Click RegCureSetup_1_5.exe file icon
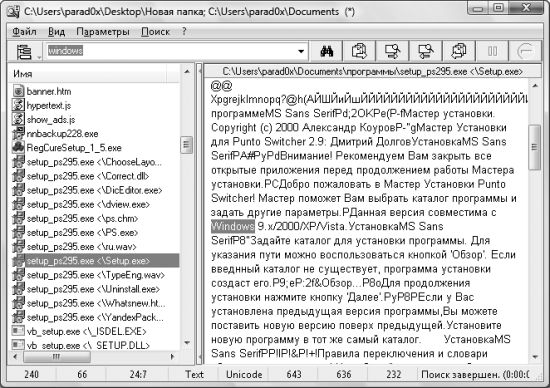The width and height of the screenshot is (550, 388). click(x=18, y=148)
